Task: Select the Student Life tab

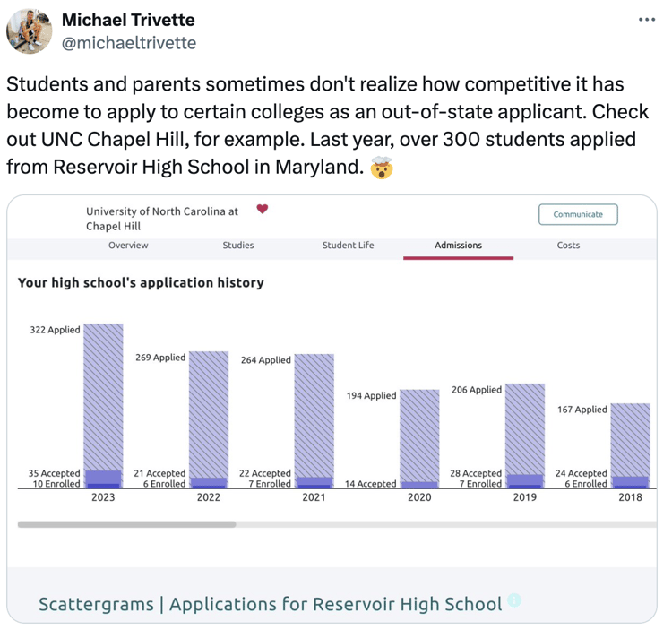Action: tap(349, 246)
